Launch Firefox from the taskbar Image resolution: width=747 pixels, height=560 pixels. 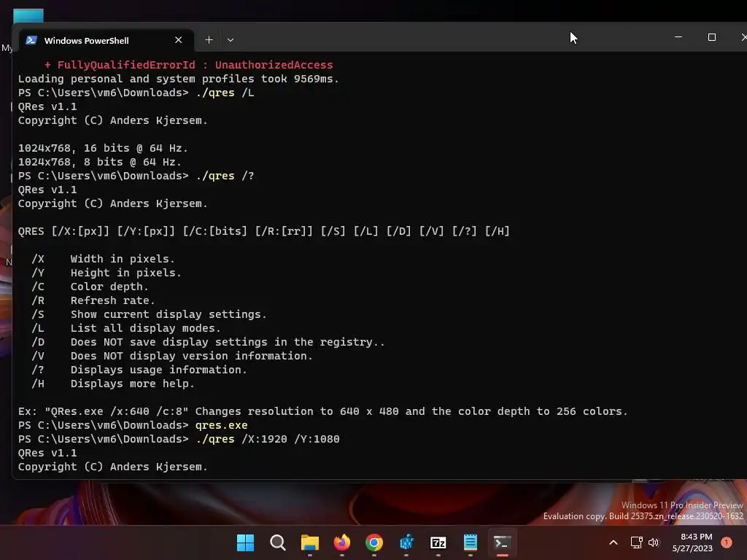pyautogui.click(x=341, y=542)
